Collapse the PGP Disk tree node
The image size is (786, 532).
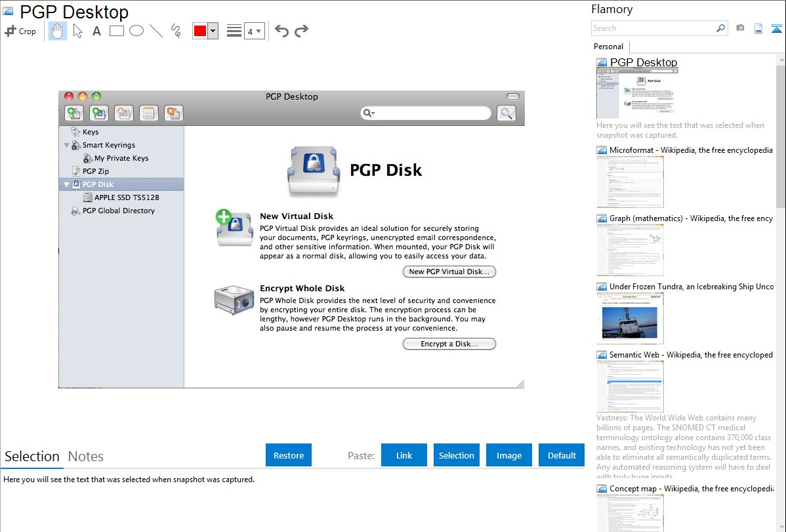click(x=66, y=184)
